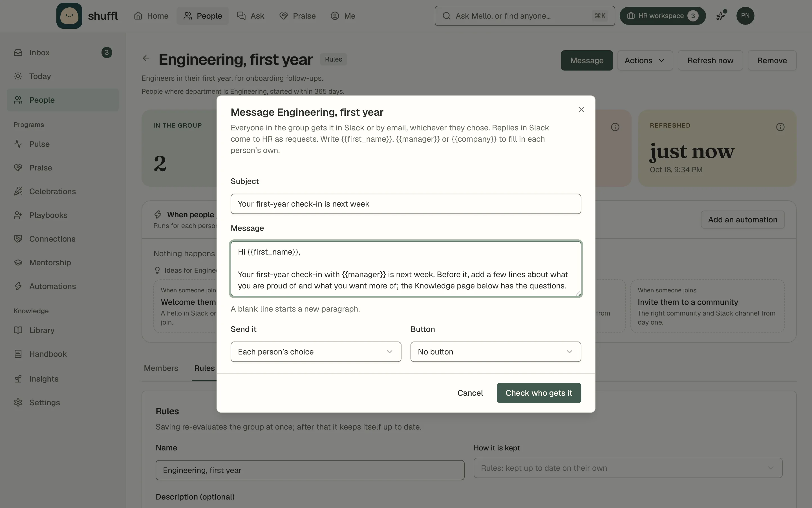The width and height of the screenshot is (812, 508).
Task: Switch to the Members tab
Action: click(x=161, y=368)
